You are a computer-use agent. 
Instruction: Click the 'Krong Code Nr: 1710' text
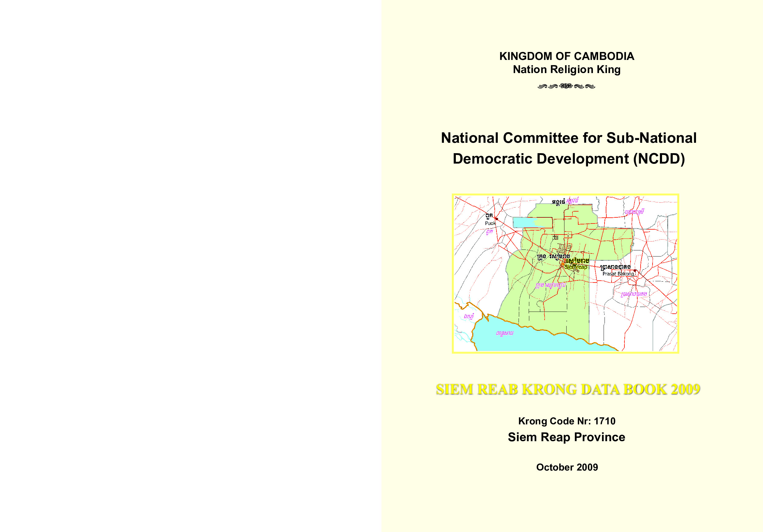click(567, 421)
